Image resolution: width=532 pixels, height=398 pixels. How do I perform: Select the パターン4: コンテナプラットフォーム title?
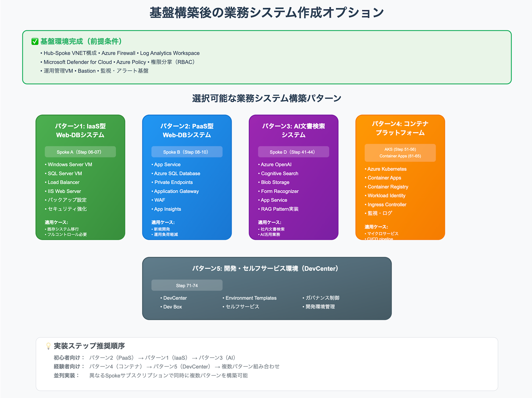pyautogui.click(x=400, y=128)
